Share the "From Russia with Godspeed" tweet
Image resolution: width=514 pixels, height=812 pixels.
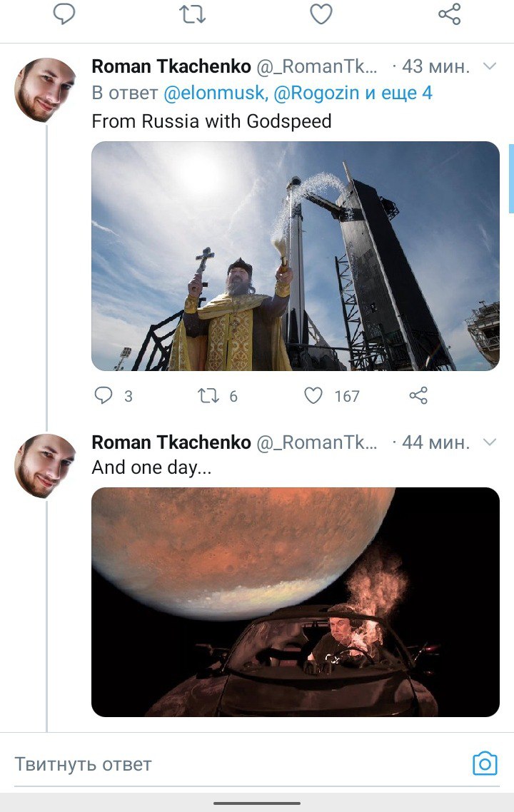pyautogui.click(x=418, y=395)
